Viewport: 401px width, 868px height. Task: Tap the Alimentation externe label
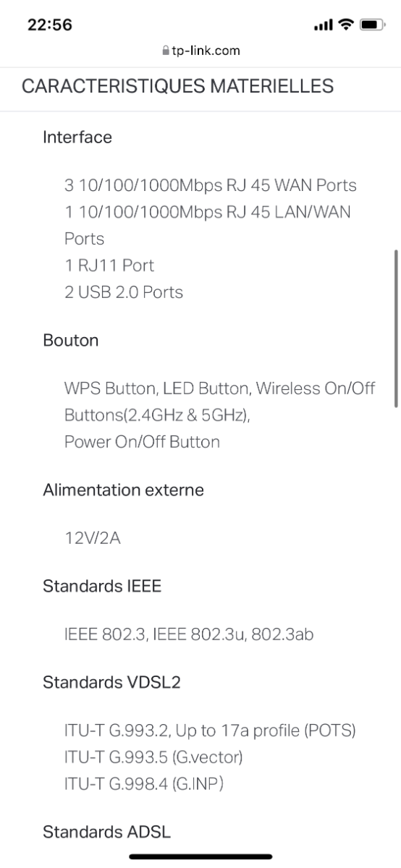[123, 490]
